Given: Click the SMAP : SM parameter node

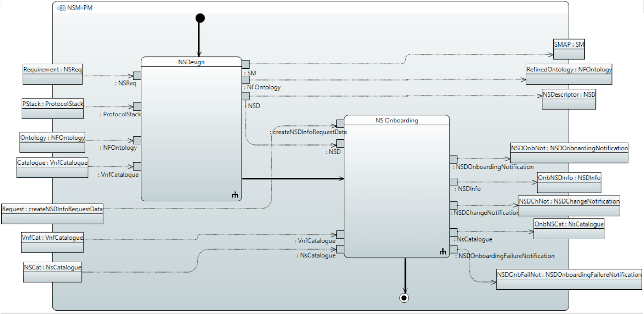Looking at the screenshot, I should tap(569, 49).
